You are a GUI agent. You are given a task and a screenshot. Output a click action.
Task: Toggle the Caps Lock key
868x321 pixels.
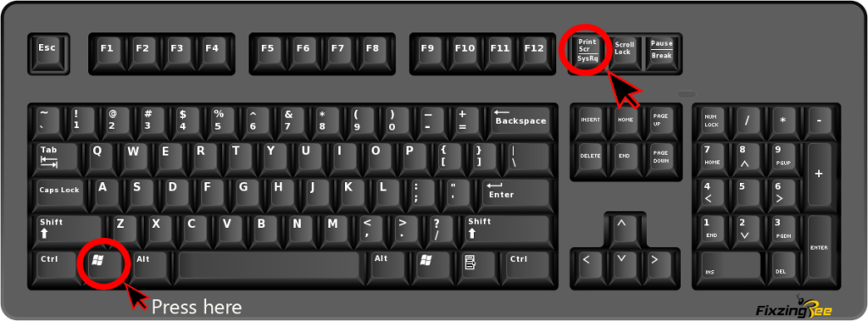(x=60, y=194)
